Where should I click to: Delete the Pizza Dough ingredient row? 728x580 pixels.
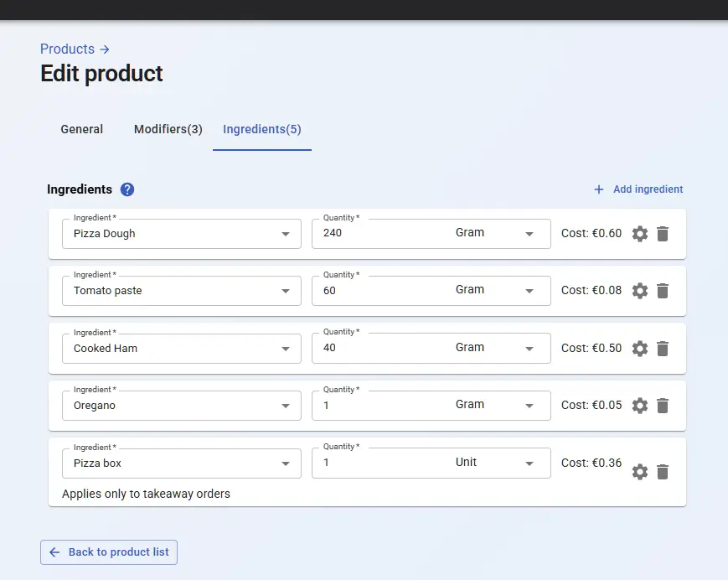tap(663, 234)
